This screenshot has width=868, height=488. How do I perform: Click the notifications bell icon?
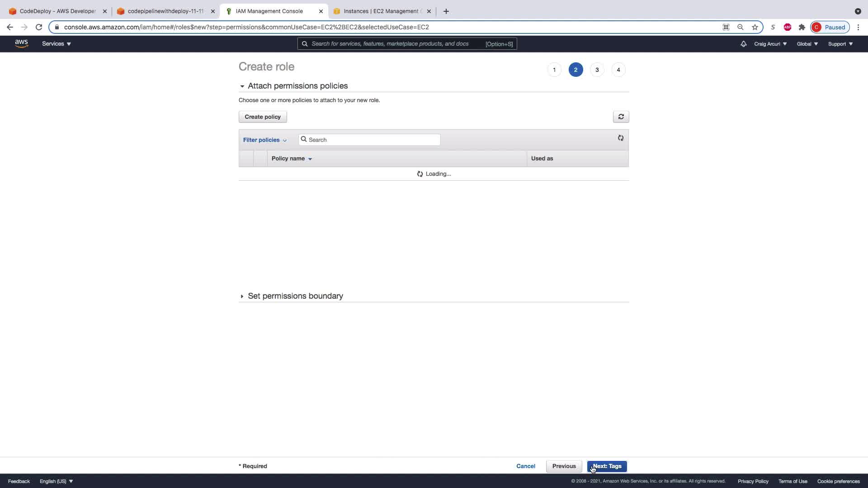[743, 44]
